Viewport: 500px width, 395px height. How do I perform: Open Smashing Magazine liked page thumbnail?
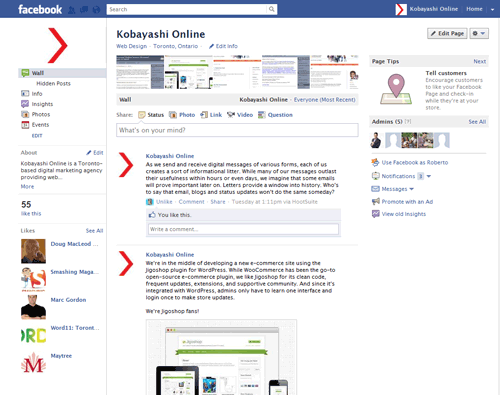pos(33,279)
